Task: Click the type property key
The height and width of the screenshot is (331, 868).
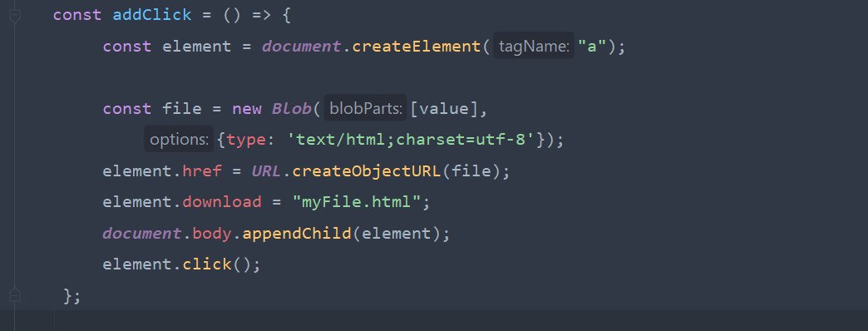Action: click(246, 140)
